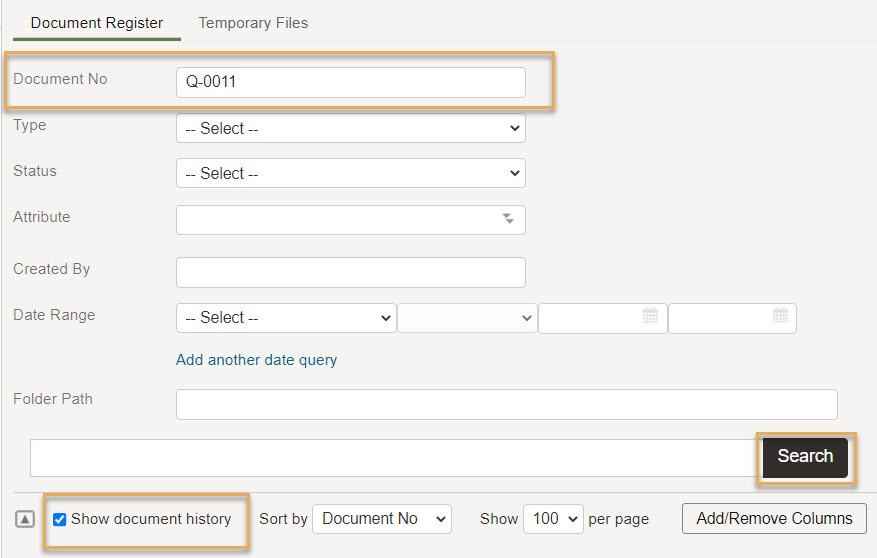Expand the Status dropdown
The width and height of the screenshot is (877, 558).
[x=351, y=173]
